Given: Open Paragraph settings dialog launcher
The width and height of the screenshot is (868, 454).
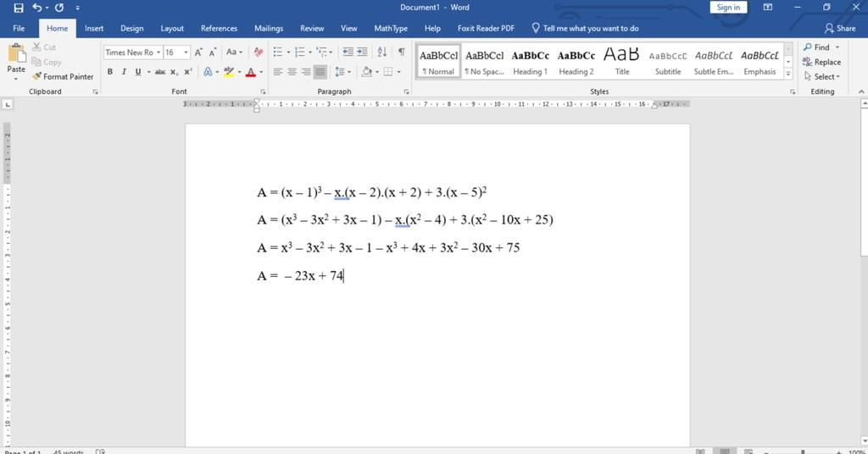Looking at the screenshot, I should [x=406, y=91].
